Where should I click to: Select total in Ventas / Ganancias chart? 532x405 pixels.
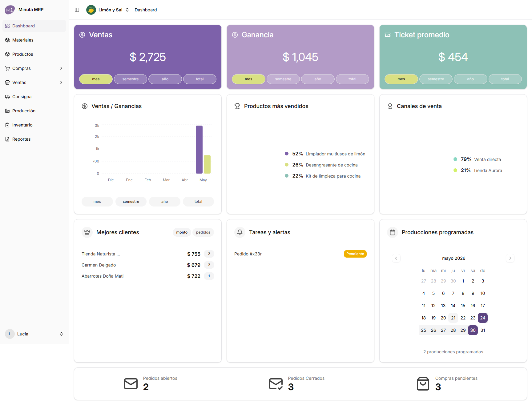point(198,202)
